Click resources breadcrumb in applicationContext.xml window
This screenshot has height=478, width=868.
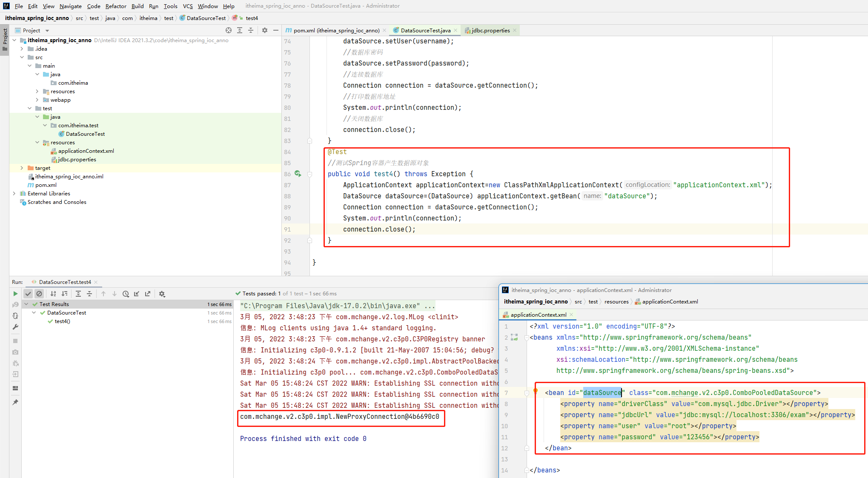coord(616,302)
